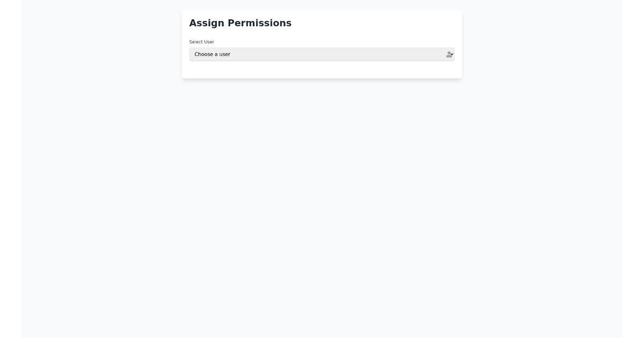Image resolution: width=644 pixels, height=338 pixels.
Task: Click the Choose a user text
Action: click(x=213, y=54)
